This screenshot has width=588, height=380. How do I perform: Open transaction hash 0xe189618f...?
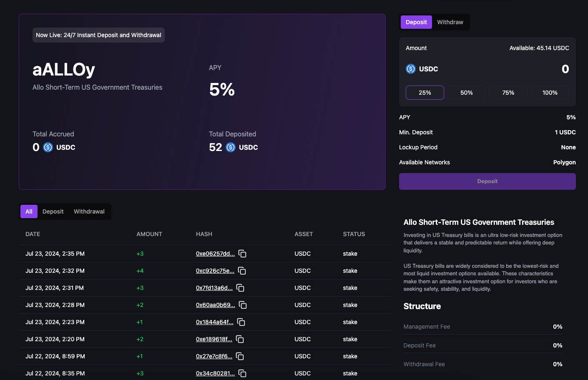point(214,339)
